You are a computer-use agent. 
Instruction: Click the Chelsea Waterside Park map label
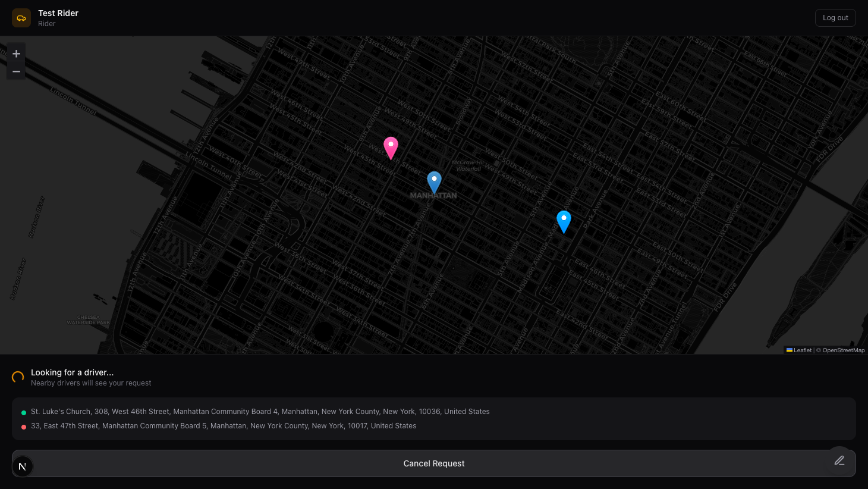pos(89,320)
